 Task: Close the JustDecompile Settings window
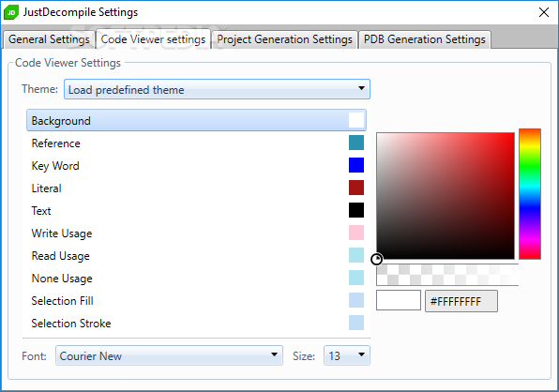544,12
